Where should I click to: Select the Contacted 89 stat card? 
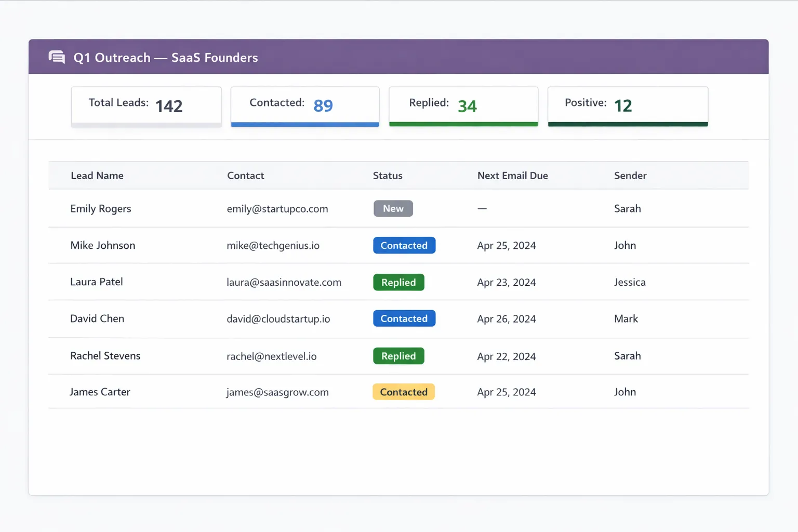305,106
